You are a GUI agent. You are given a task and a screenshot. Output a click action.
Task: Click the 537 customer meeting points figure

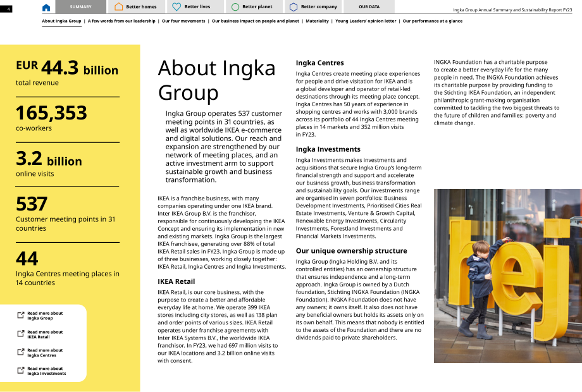32,204
